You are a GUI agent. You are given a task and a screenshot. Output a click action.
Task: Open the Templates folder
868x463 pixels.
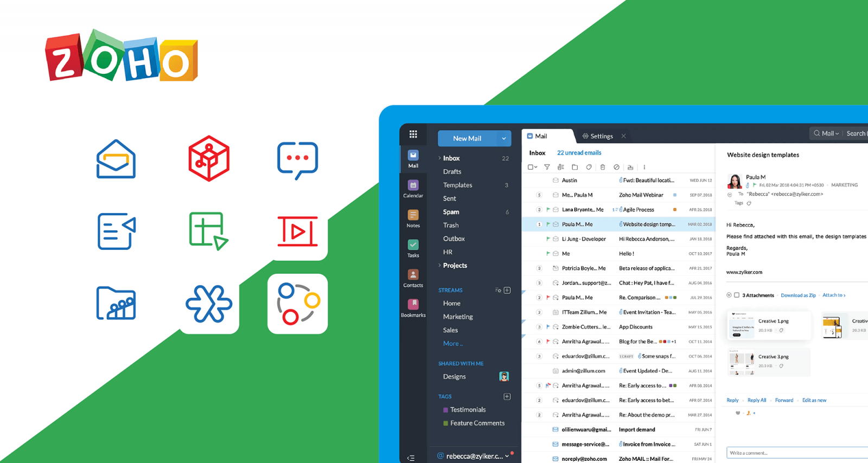[457, 185]
